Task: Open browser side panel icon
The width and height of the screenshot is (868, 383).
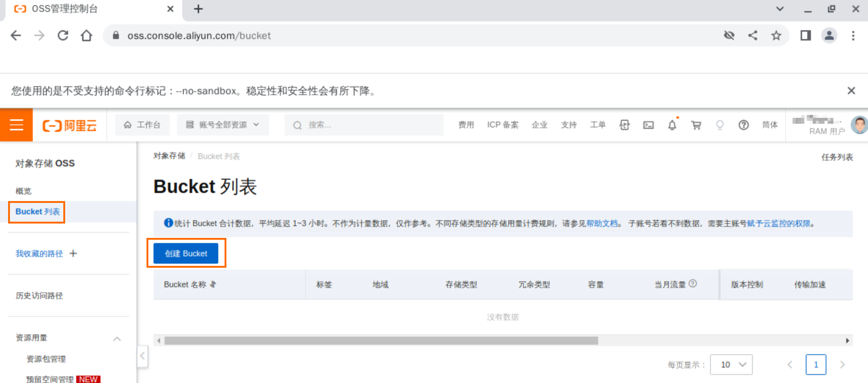Action: (806, 35)
